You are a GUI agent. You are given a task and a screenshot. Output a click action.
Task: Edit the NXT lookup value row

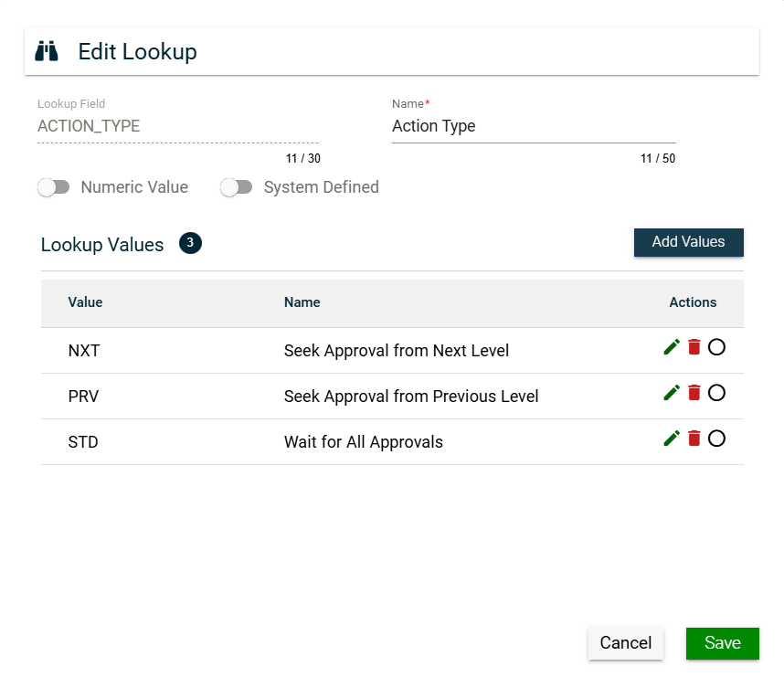[672, 347]
